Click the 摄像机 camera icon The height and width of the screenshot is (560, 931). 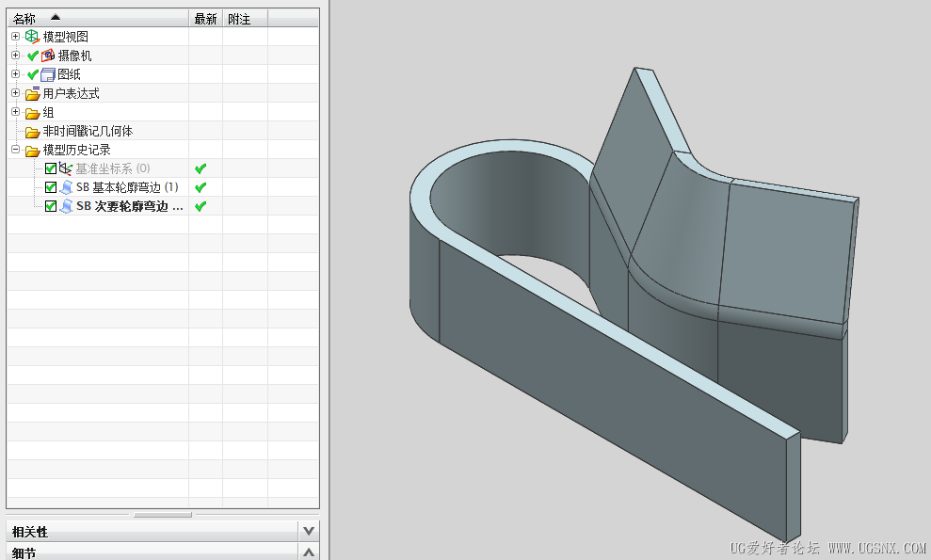coord(49,56)
